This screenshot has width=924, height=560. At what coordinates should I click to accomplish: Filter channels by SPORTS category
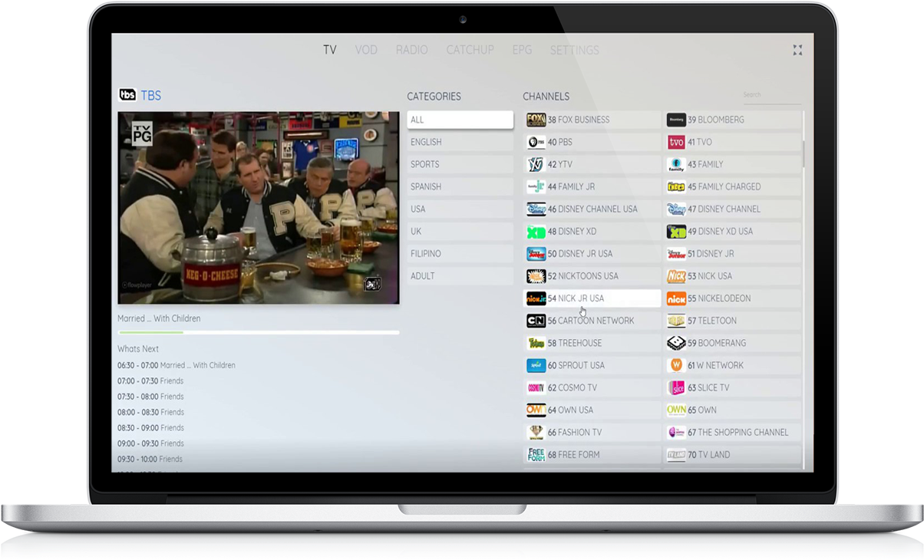(460, 164)
